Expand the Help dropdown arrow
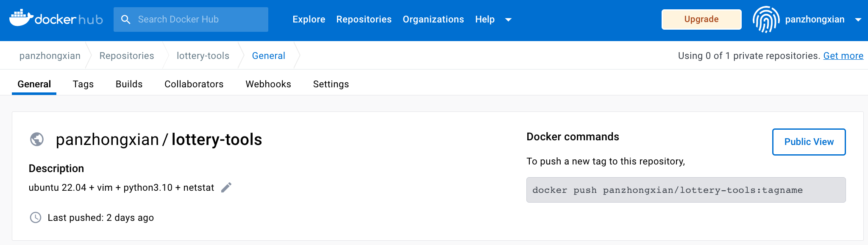The width and height of the screenshot is (868, 245). point(509,19)
